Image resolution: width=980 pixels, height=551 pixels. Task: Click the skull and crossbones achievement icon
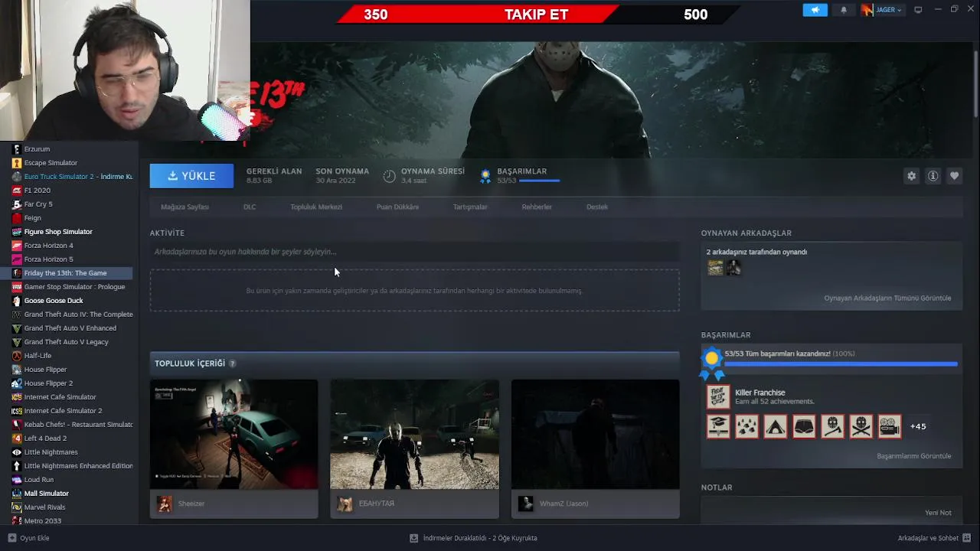click(861, 426)
